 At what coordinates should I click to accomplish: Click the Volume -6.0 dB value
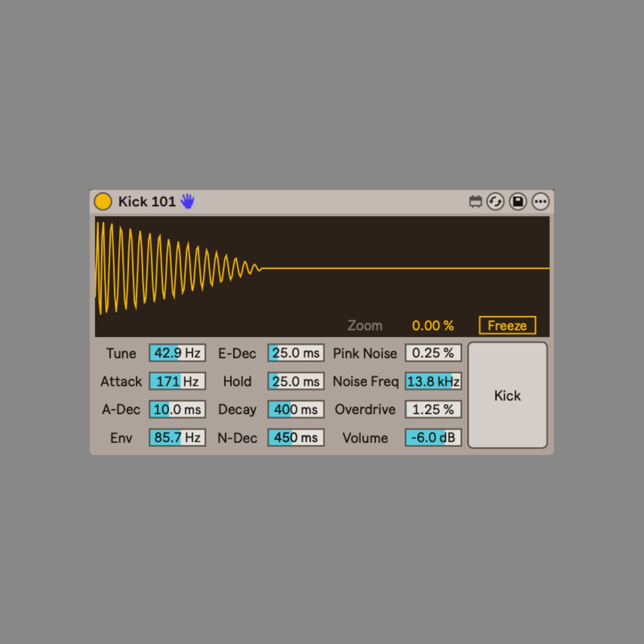pyautogui.click(x=433, y=437)
